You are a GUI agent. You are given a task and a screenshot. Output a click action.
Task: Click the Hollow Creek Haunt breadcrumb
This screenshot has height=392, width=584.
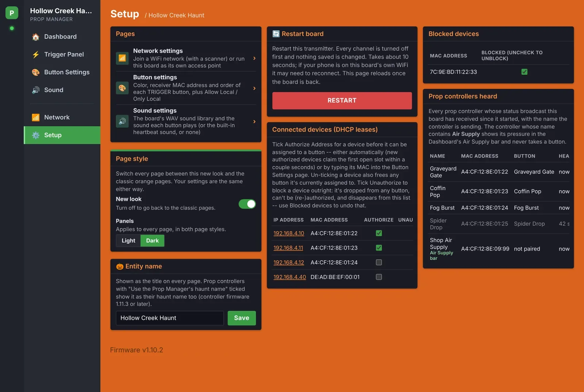pos(176,15)
